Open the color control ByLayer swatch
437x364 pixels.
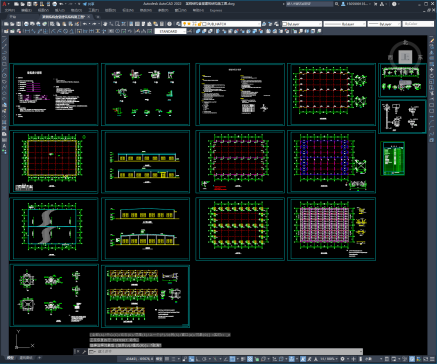click(302, 24)
